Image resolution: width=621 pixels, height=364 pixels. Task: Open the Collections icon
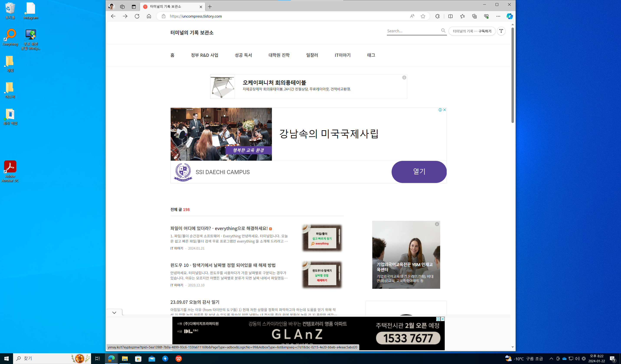point(474,16)
